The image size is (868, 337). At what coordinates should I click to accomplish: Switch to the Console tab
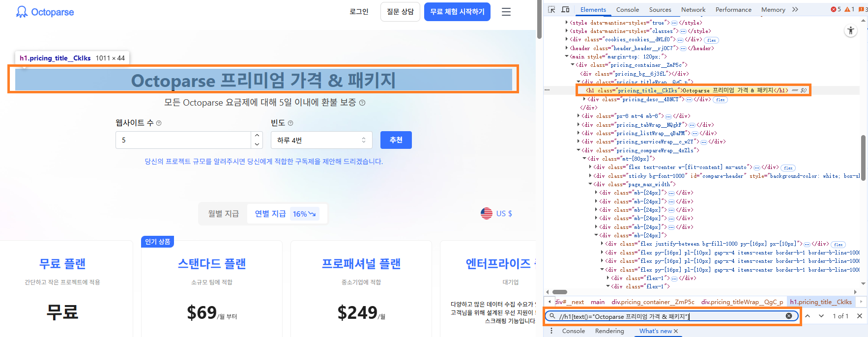[x=628, y=9]
